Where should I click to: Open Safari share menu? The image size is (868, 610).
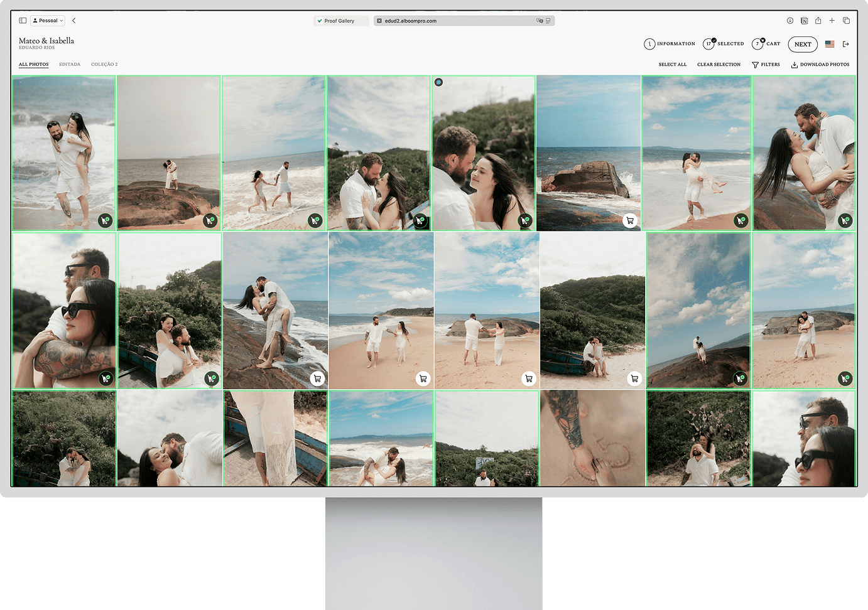(x=818, y=21)
